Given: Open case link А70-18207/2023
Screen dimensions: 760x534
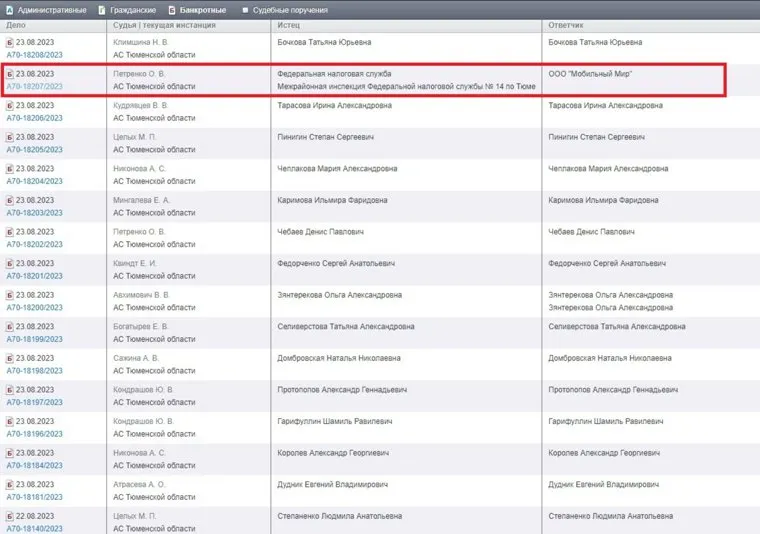Looking at the screenshot, I should tap(35, 87).
